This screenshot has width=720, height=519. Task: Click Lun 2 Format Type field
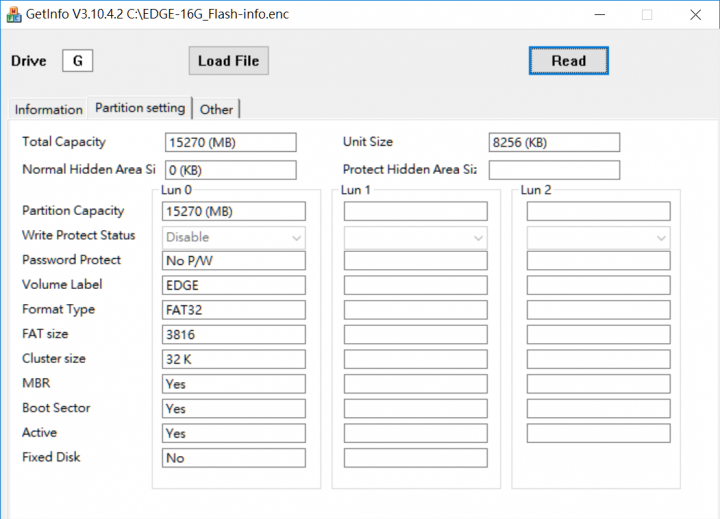point(598,310)
